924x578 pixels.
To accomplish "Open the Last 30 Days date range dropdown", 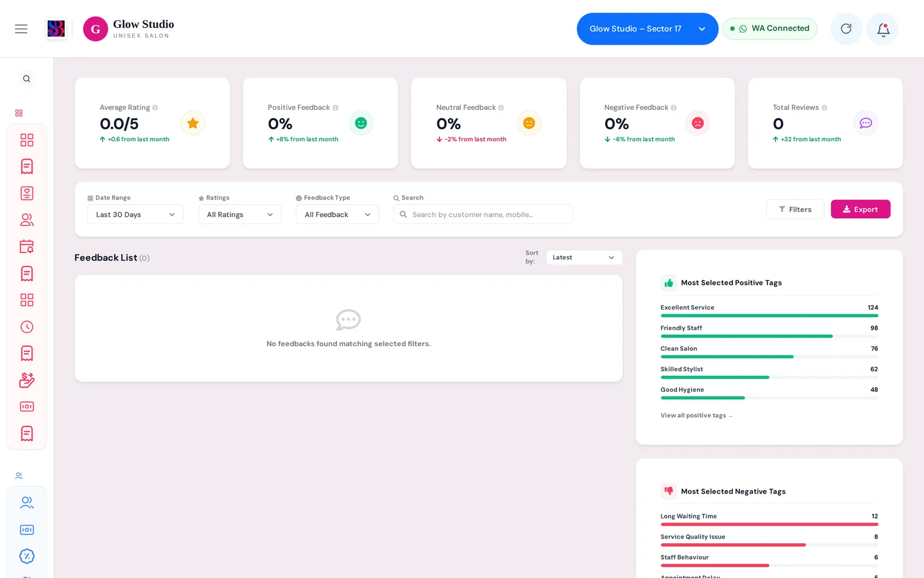I will coord(135,214).
